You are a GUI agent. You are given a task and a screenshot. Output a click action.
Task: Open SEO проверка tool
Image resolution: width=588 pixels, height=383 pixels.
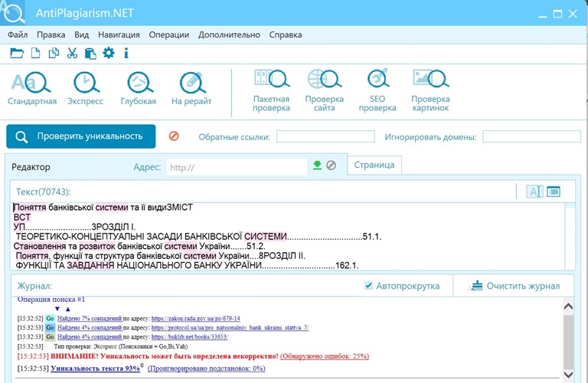pyautogui.click(x=377, y=90)
